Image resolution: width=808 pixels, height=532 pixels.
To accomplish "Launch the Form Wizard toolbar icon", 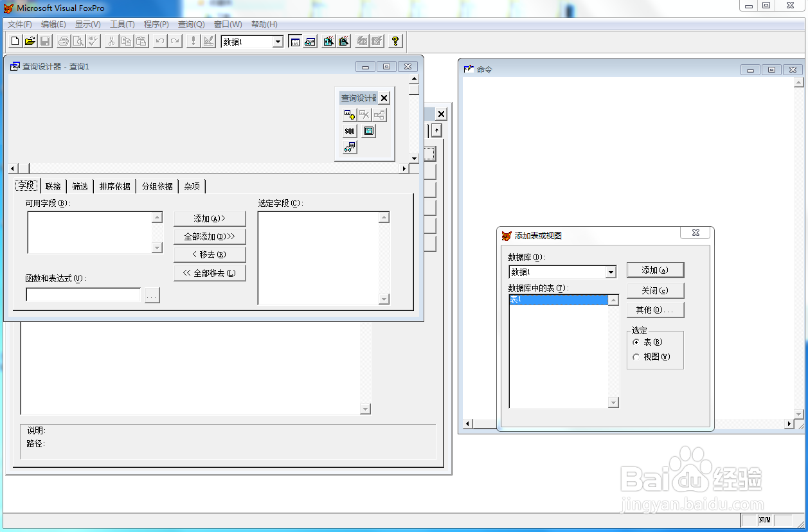I will point(328,42).
